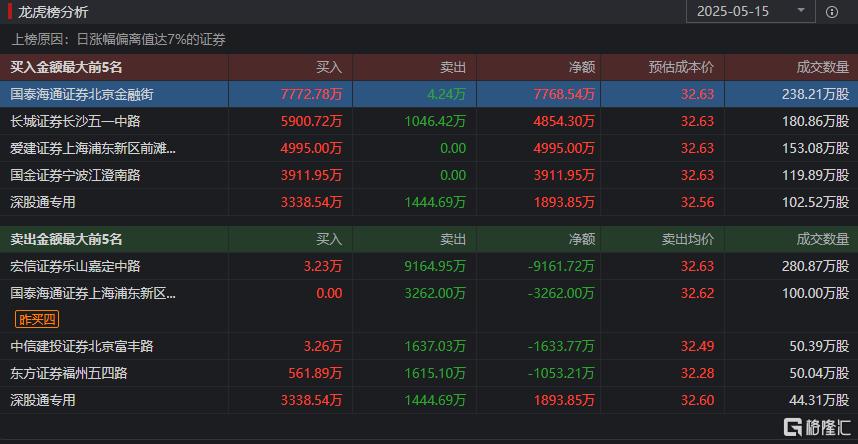The height and width of the screenshot is (444, 858).
Task: Click the 格隆汇 watermark logo
Action: 814,427
